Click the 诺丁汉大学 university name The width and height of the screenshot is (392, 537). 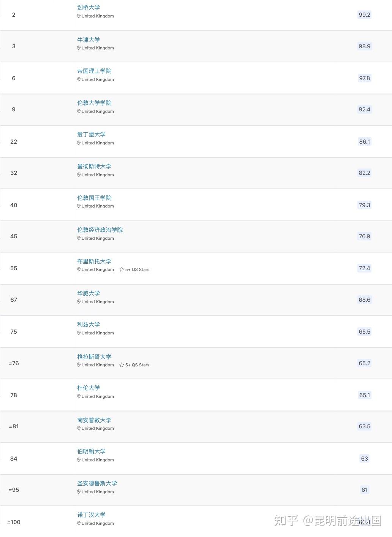click(x=91, y=515)
